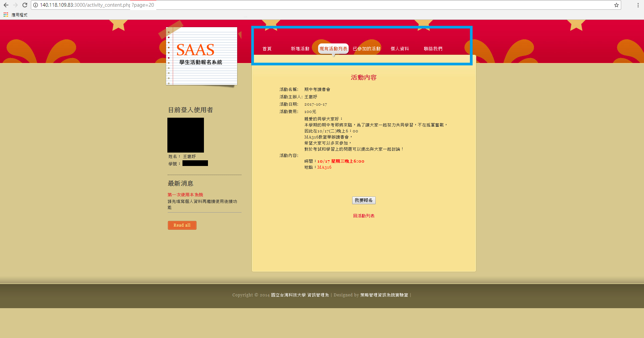Open the 新增活動 menu item
This screenshot has width=644, height=338.
tap(300, 49)
